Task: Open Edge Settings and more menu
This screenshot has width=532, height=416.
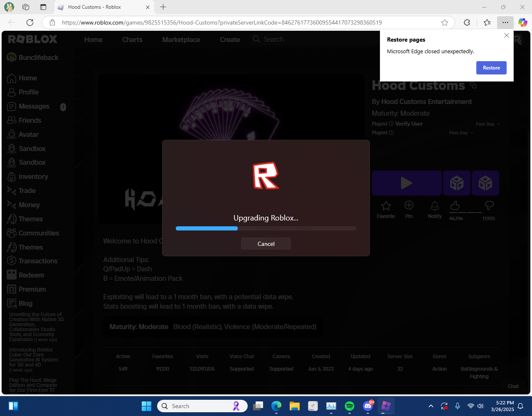Action: pyautogui.click(x=505, y=22)
